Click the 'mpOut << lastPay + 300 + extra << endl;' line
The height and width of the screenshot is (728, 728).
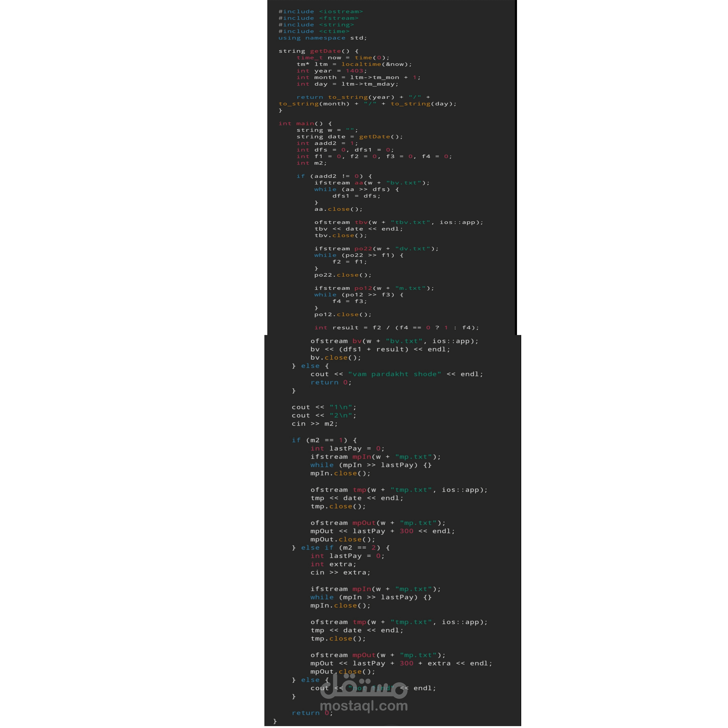(401, 664)
